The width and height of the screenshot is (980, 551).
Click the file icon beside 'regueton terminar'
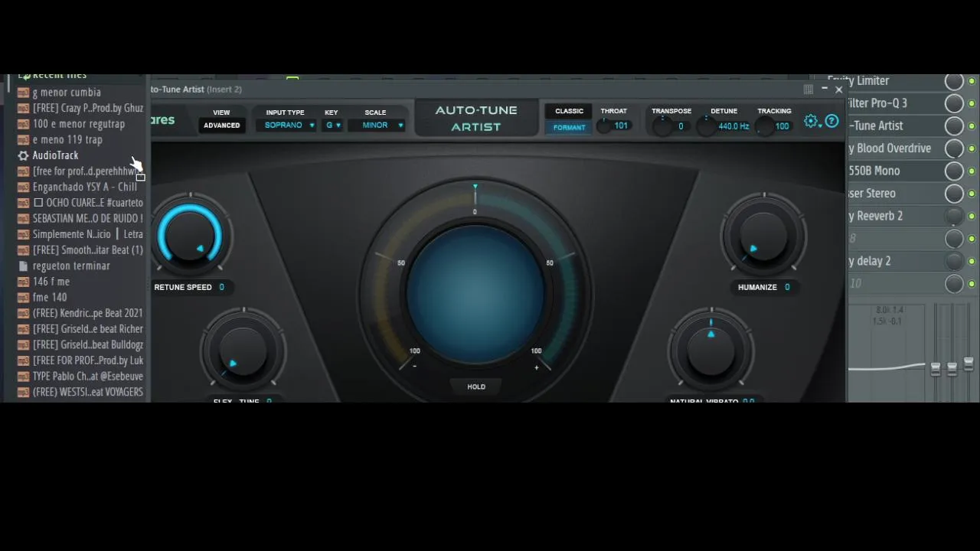coord(23,266)
